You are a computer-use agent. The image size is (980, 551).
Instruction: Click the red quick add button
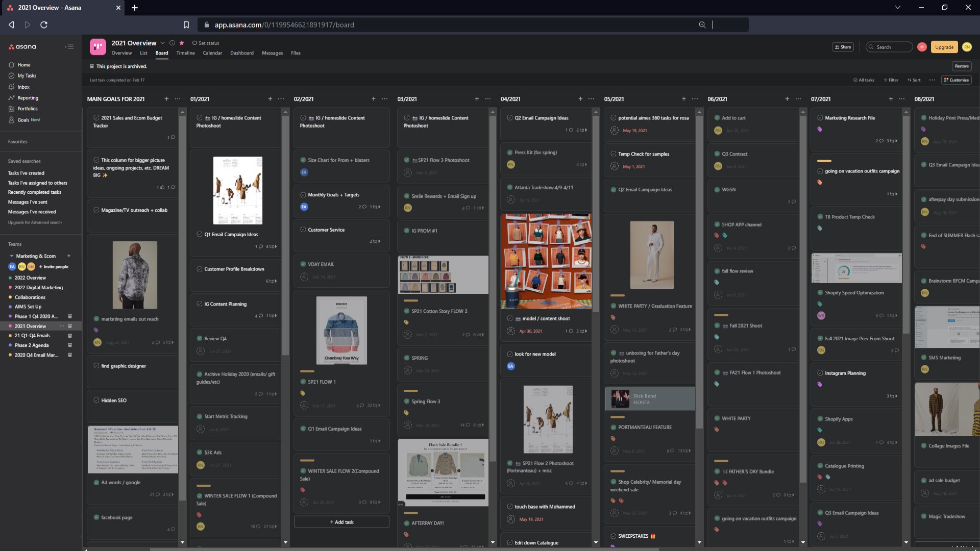tap(922, 47)
